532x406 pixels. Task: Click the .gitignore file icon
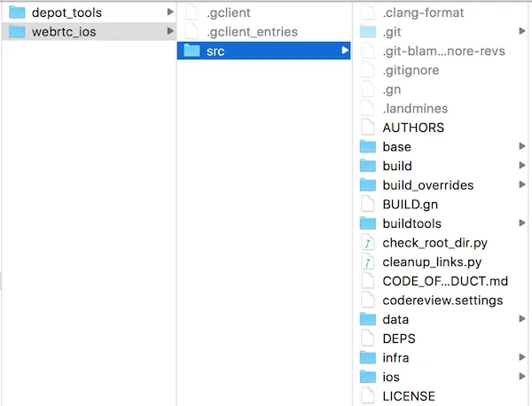point(368,70)
